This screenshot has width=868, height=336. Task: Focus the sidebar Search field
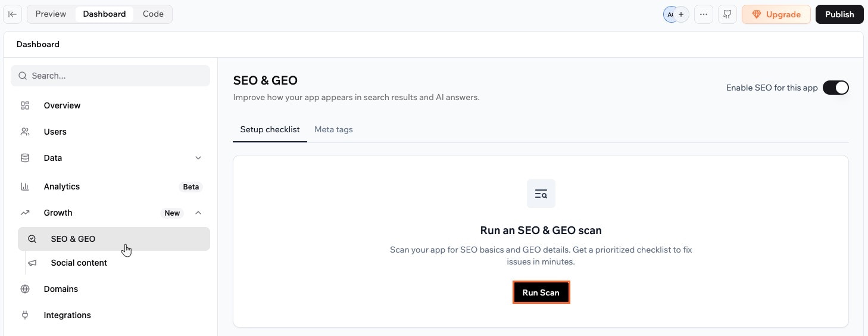click(x=110, y=76)
